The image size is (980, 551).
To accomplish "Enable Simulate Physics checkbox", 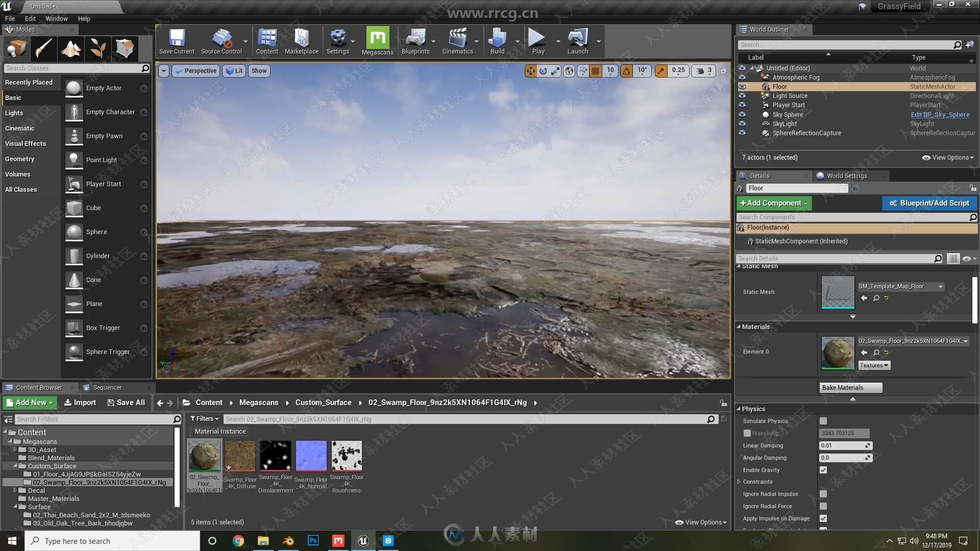I will (x=824, y=420).
